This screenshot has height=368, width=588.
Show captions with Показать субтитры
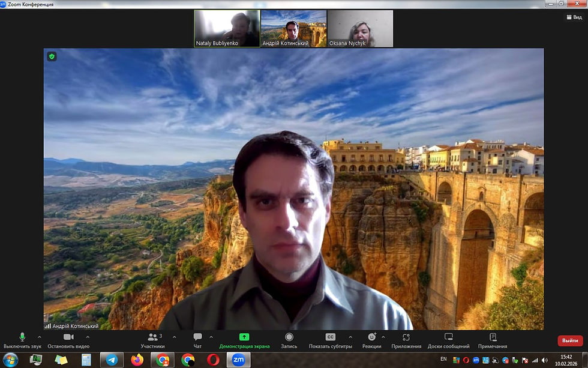click(331, 340)
